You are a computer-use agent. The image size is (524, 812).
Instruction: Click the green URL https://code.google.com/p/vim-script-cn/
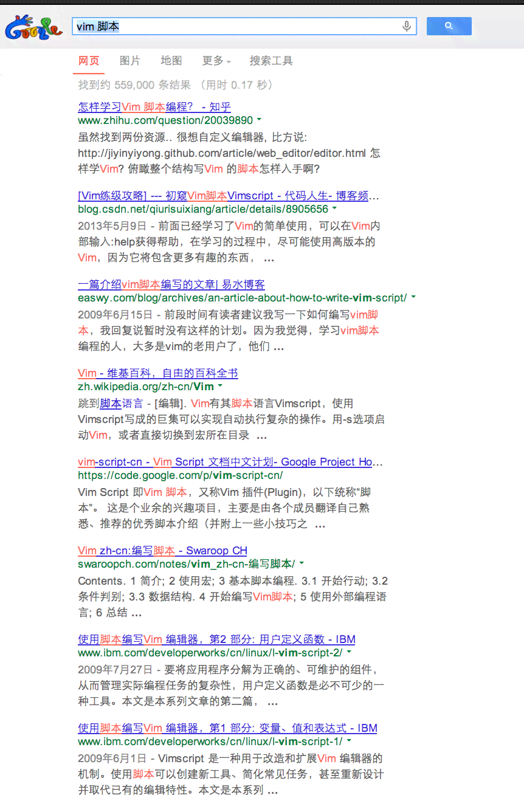(181, 475)
